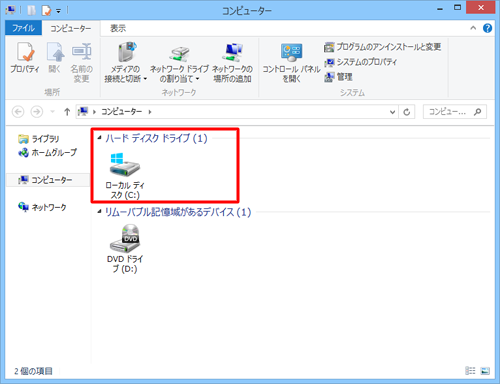Click プログラムのアンインストールと変更
Screen dimensions: 500x384
(383, 47)
